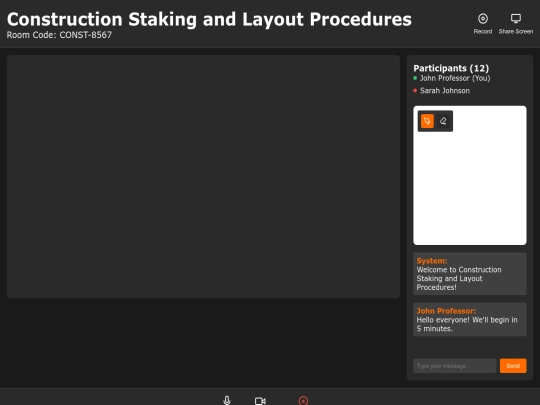The image size is (540, 405).
Task: Click the 'Room Code: CONST-8567' text
Action: point(59,35)
